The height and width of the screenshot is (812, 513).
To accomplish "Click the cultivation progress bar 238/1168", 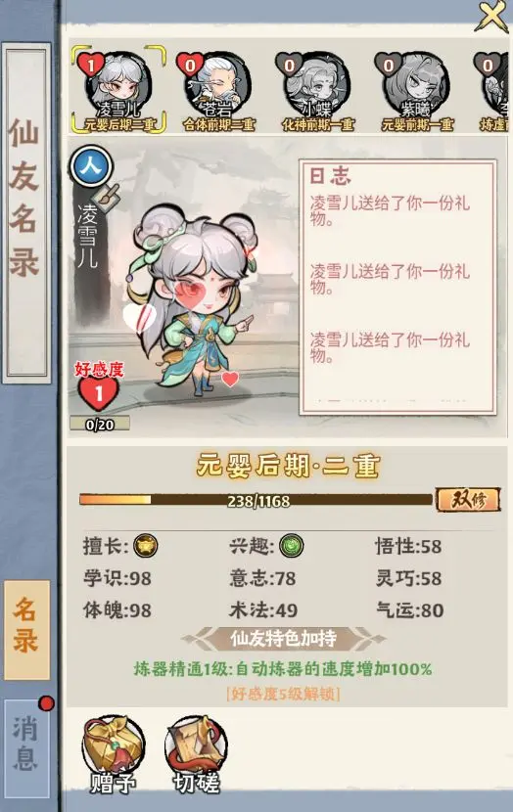I will [x=256, y=500].
